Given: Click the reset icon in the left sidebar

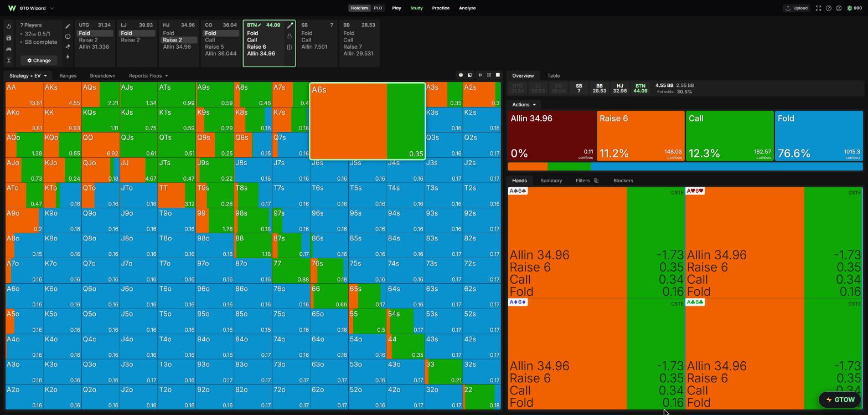Looking at the screenshot, I should pyautogui.click(x=9, y=27).
